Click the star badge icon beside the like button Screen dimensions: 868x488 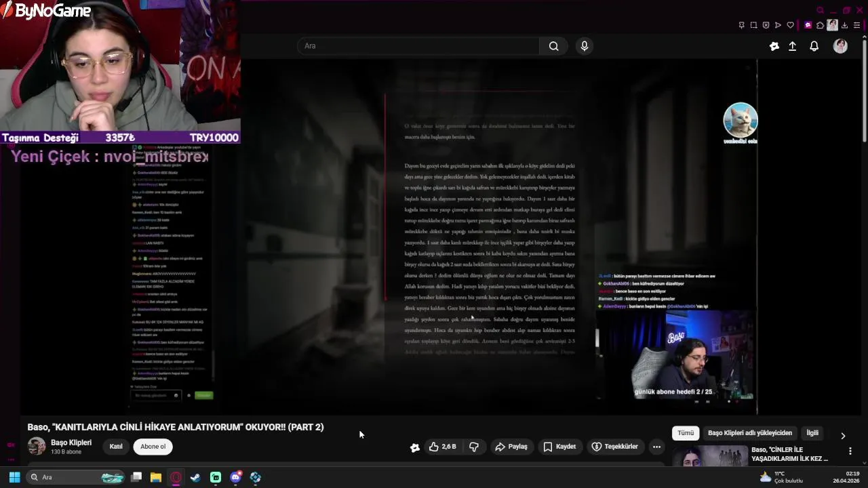coord(415,447)
